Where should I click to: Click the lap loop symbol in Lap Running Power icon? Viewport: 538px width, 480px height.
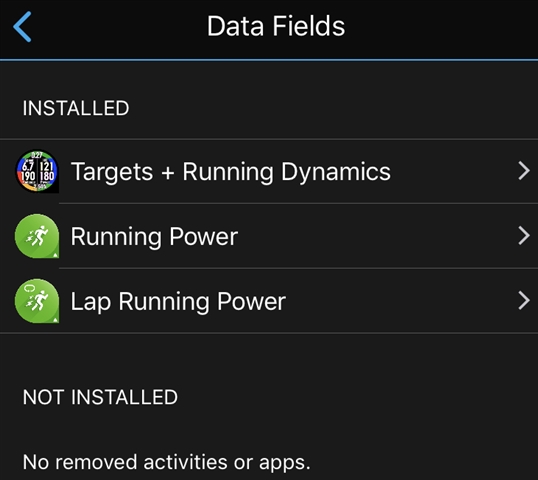click(x=28, y=289)
